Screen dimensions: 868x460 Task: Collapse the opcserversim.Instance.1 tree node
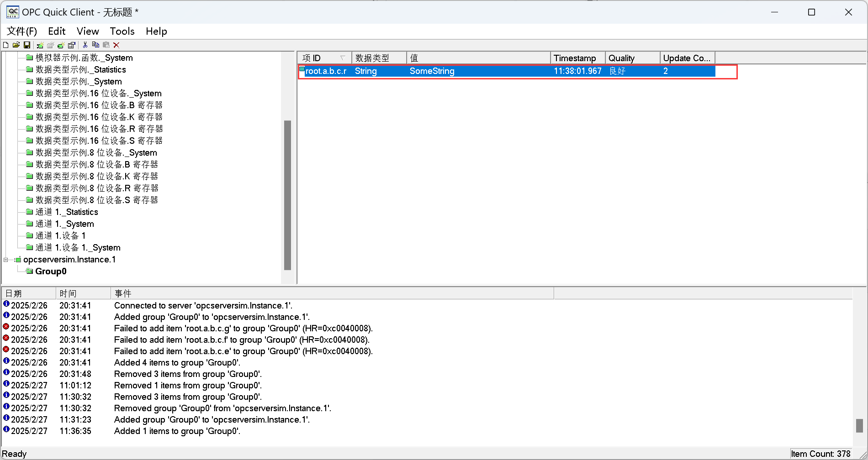(6, 260)
